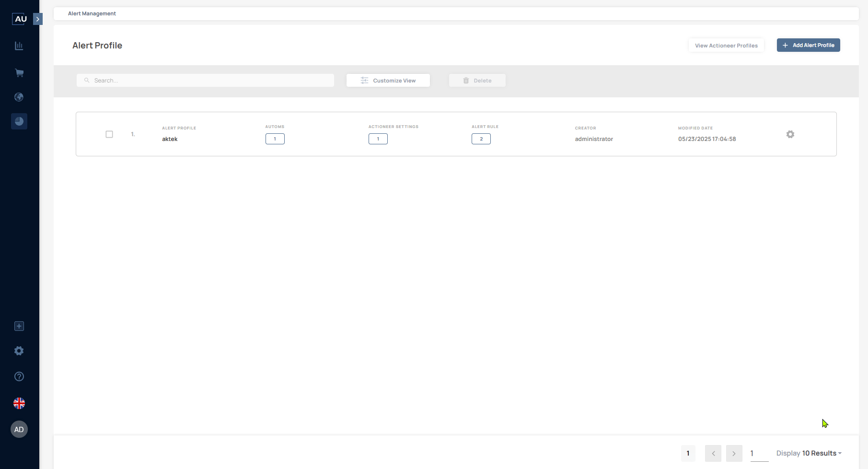Select the pie chart sidebar icon
Viewport: 868px width, 469px height.
click(19, 121)
